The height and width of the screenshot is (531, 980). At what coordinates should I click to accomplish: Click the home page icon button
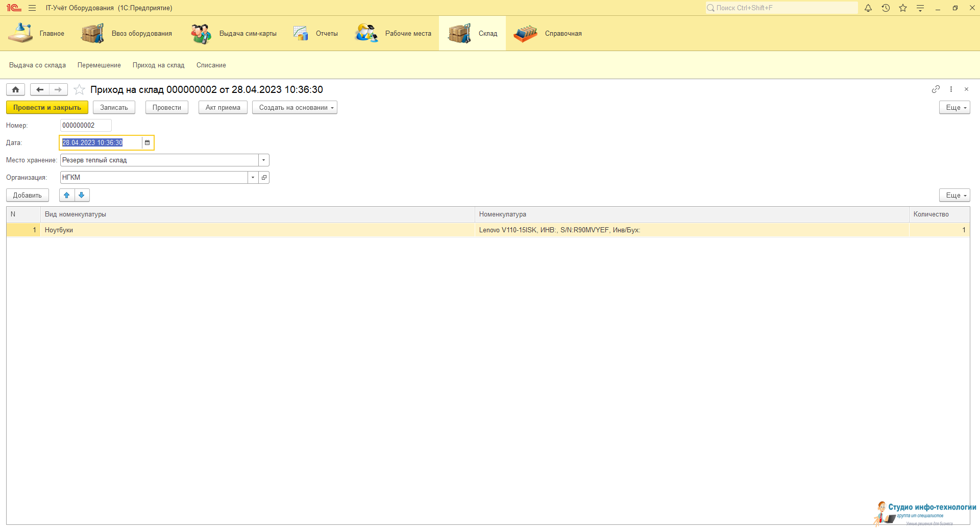[x=15, y=90]
